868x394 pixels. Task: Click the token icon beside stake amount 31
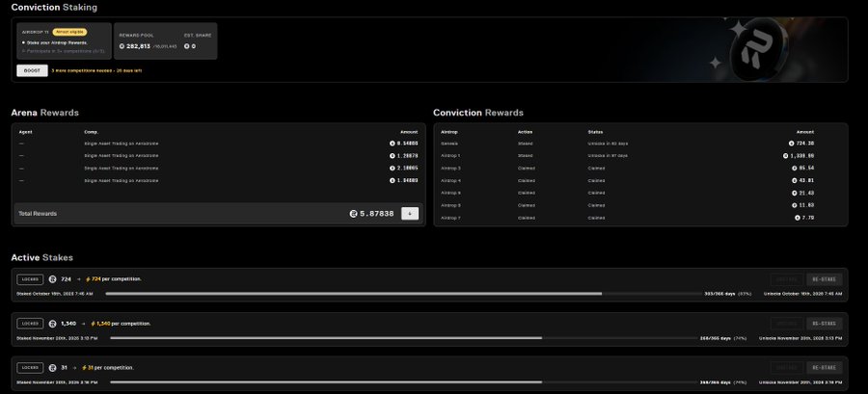point(53,367)
